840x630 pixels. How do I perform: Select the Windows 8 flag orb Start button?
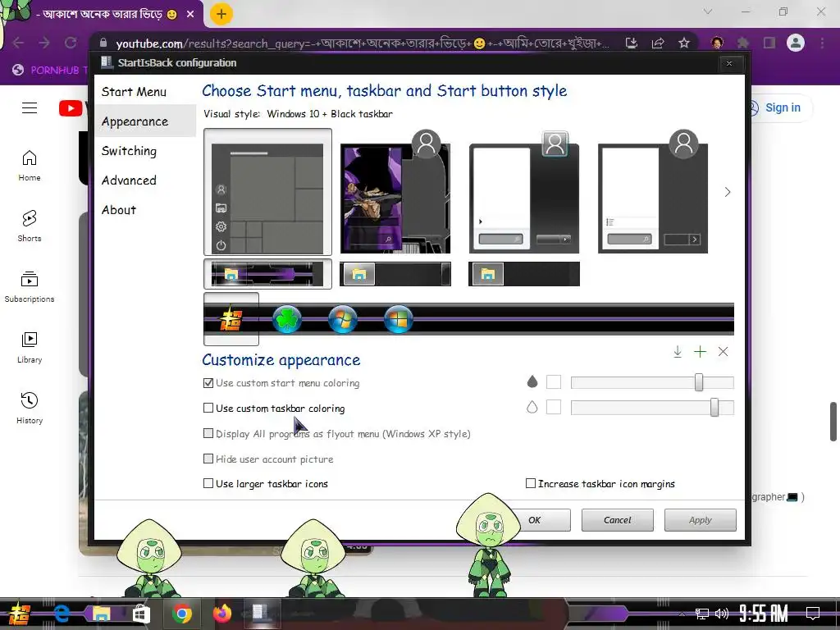click(x=399, y=320)
